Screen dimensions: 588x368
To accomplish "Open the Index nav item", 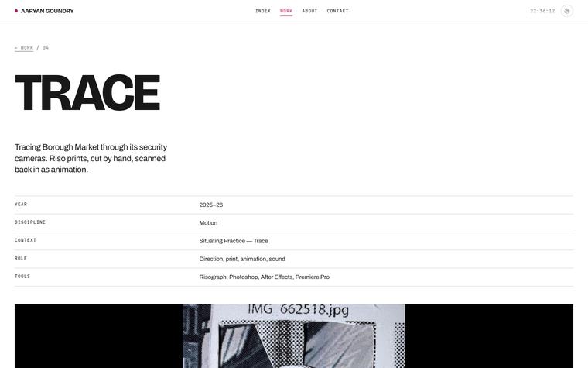I will pyautogui.click(x=263, y=11).
